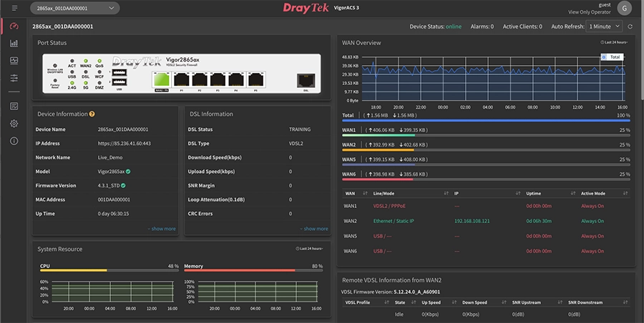
Task: Click the 2.4G LED on device image
Action: tap(72, 83)
